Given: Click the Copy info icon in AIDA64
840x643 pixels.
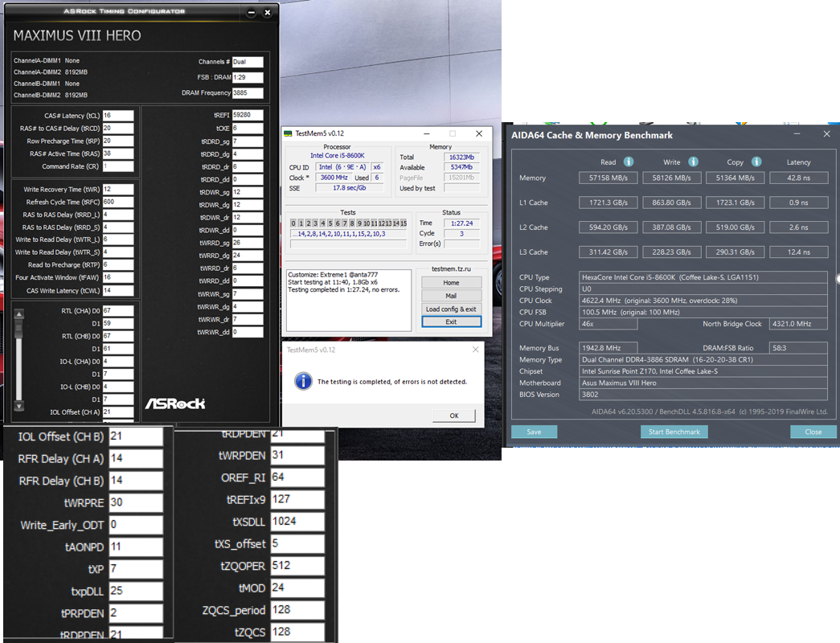Looking at the screenshot, I should pos(756,162).
